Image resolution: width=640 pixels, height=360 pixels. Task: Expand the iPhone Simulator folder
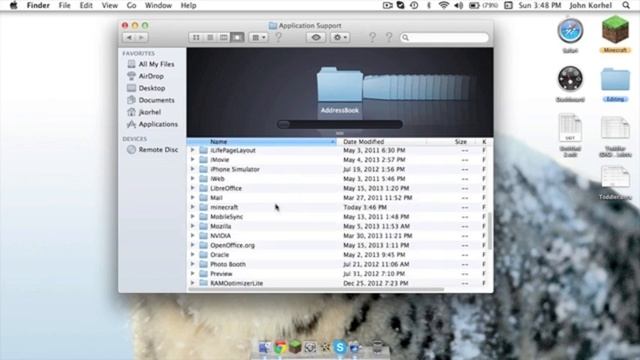click(x=193, y=169)
